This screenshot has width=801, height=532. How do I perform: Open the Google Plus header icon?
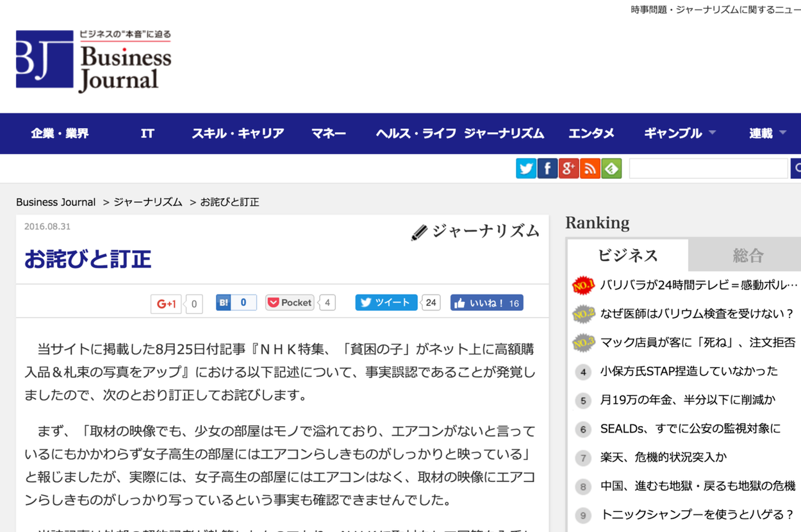pos(568,169)
